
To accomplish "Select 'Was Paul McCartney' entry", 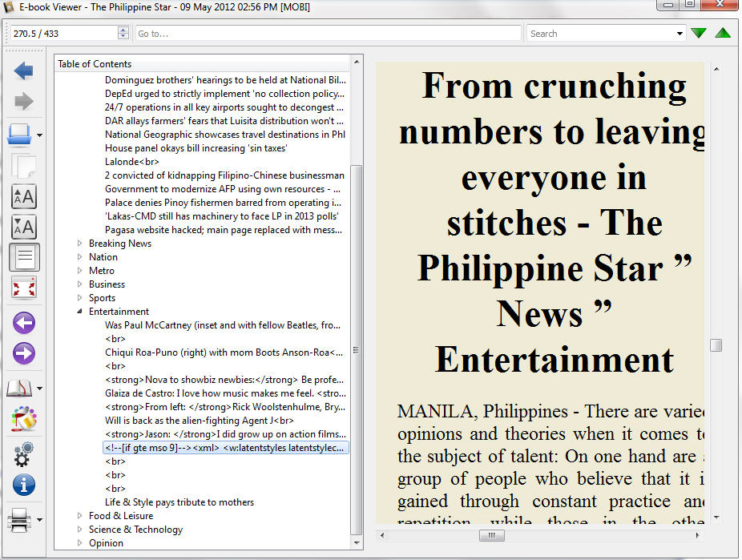I will (x=223, y=325).
